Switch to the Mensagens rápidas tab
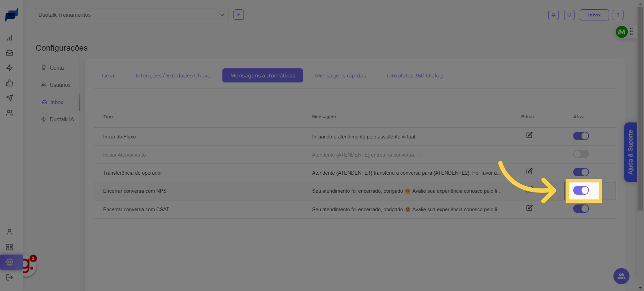Screen dimensions: 644x291 (340, 75)
